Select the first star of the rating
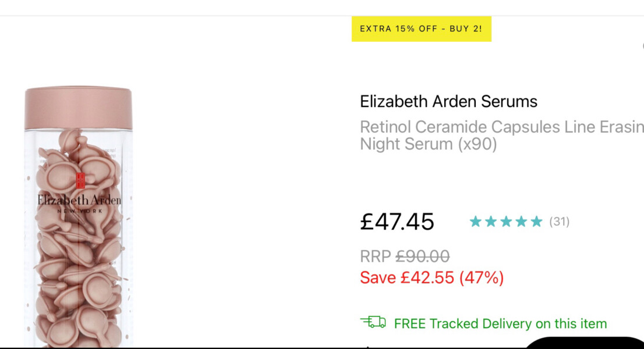Image resolution: width=644 pixels, height=349 pixels. tap(476, 222)
